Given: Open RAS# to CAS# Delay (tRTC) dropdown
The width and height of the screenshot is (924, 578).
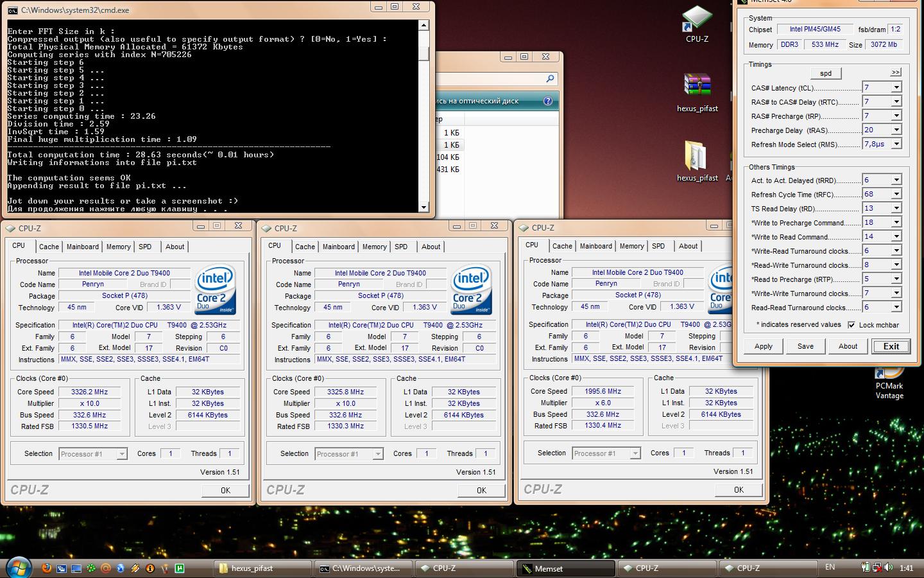Looking at the screenshot, I should [x=896, y=101].
